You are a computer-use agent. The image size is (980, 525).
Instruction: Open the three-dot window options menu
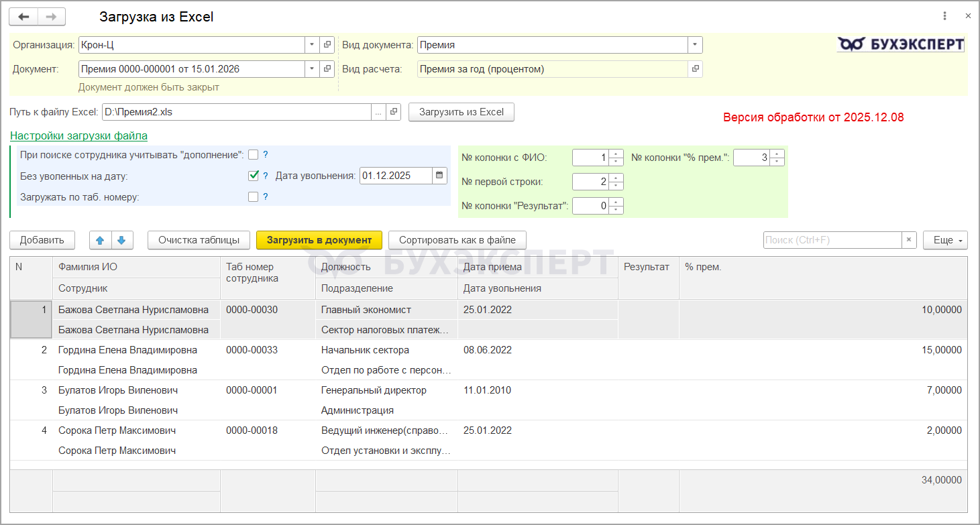coord(944,17)
